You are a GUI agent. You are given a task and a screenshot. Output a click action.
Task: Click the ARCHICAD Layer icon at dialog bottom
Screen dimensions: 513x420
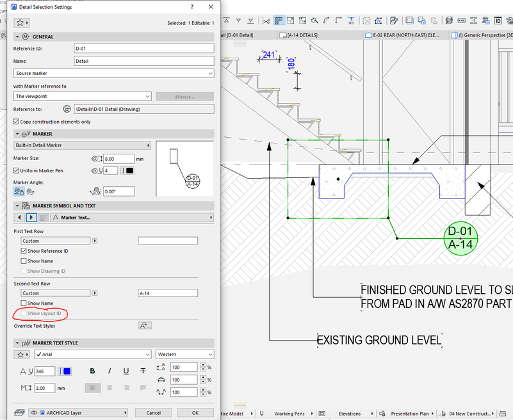19,412
